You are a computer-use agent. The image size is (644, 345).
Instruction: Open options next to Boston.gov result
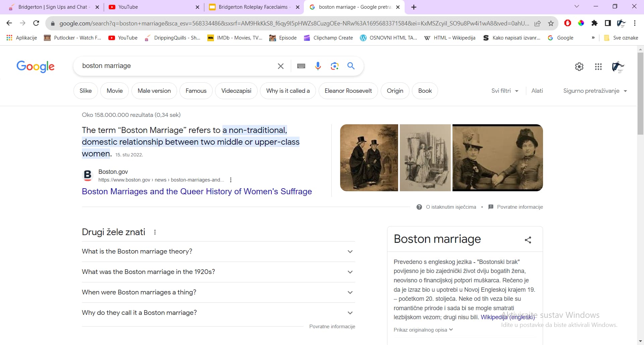click(x=230, y=180)
